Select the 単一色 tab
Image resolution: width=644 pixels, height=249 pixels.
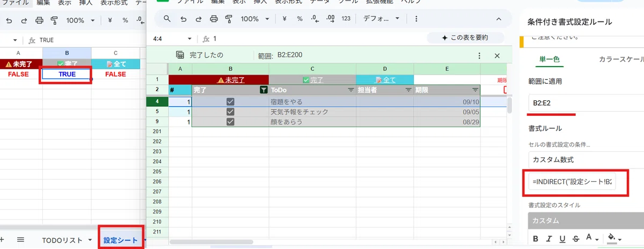pos(549,60)
